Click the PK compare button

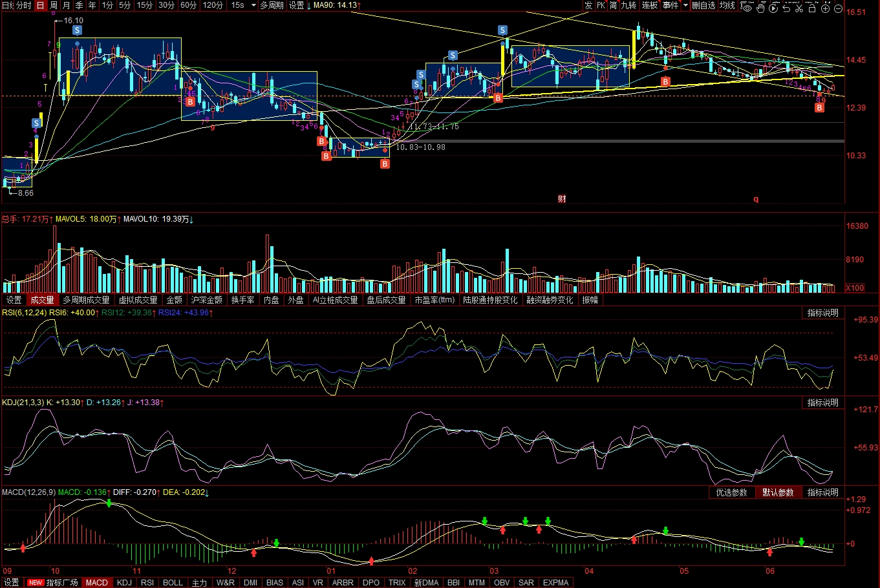[x=601, y=5]
